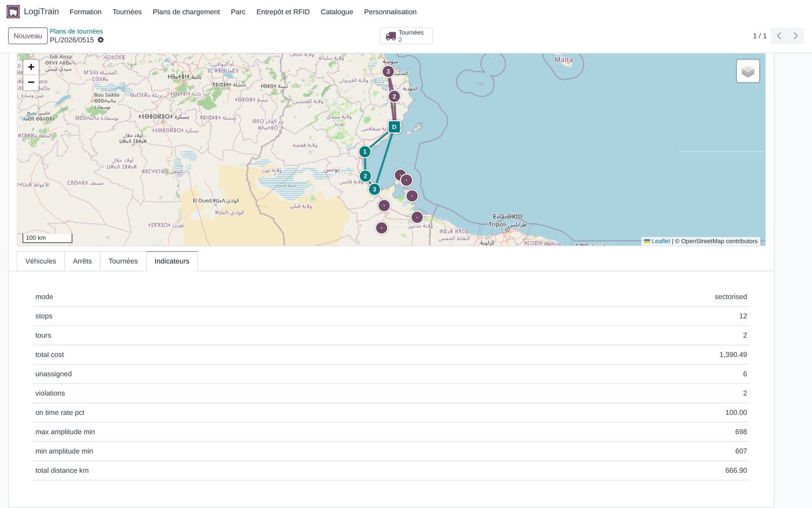Go to the previous record arrow
This screenshot has width=812, height=508.
click(779, 36)
